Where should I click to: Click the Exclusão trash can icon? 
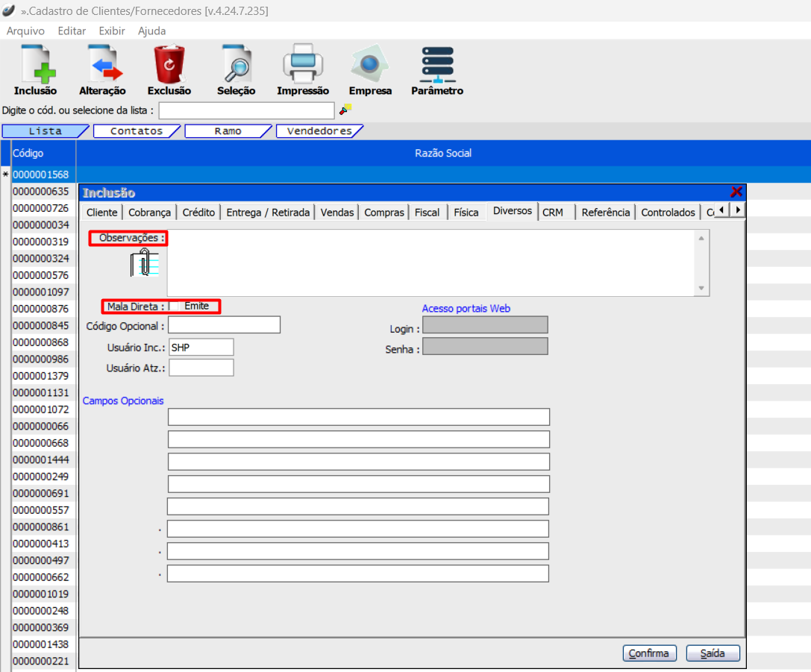coord(169,65)
